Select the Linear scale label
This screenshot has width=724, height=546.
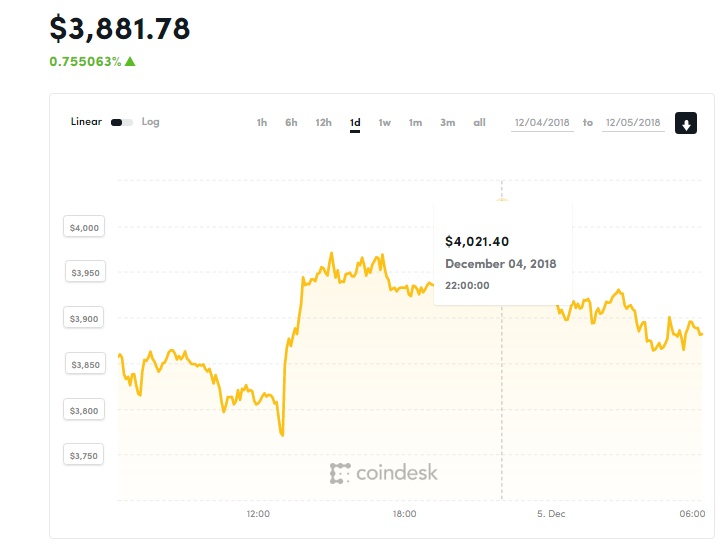coord(86,121)
